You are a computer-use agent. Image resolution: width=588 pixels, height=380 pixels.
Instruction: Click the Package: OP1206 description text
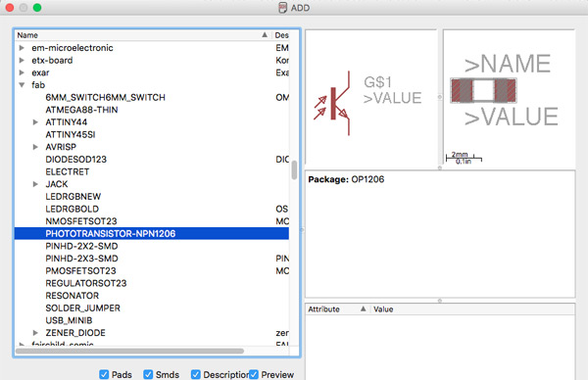pyautogui.click(x=346, y=179)
